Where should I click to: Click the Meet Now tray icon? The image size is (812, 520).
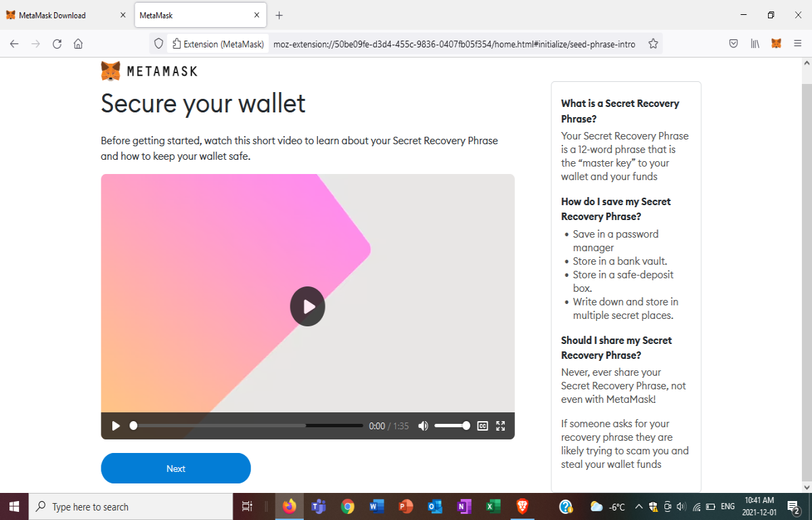point(667,506)
